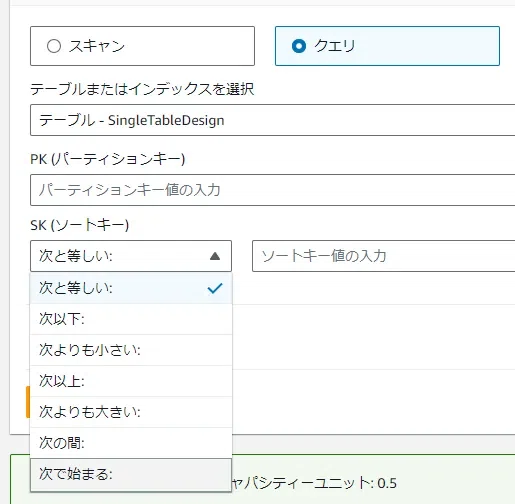Image resolution: width=515 pixels, height=504 pixels.
Task: Choose 次よりも小さい: from the condition list
Action: pos(131,350)
